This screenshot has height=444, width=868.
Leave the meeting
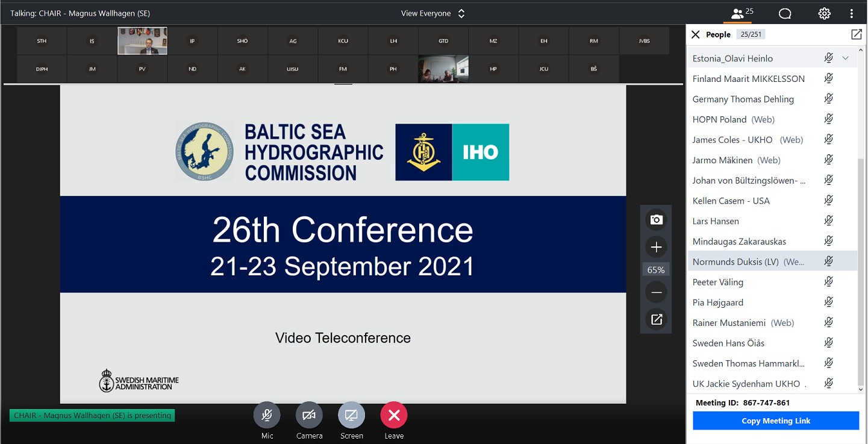click(394, 415)
